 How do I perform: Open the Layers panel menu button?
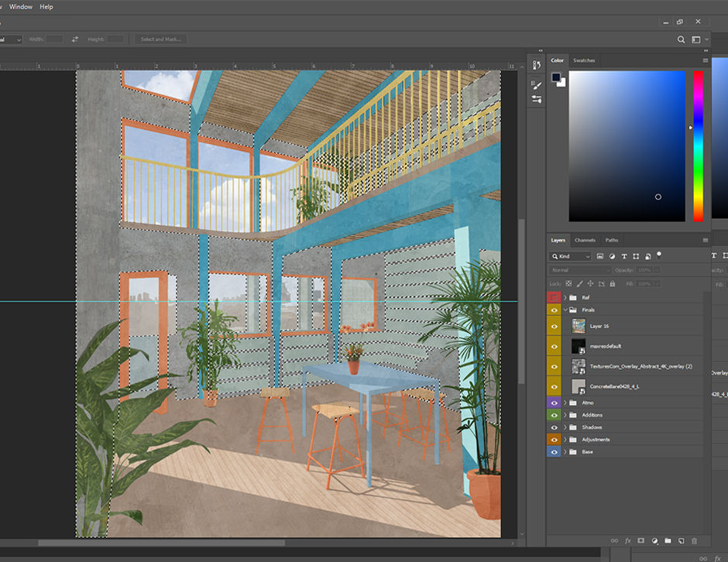(x=705, y=241)
